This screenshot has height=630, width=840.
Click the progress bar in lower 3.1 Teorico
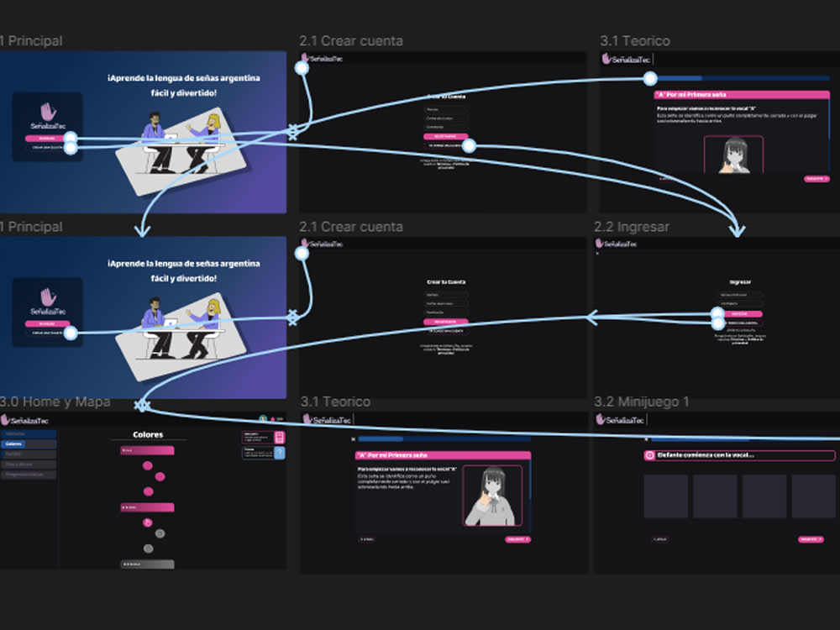tap(444, 438)
